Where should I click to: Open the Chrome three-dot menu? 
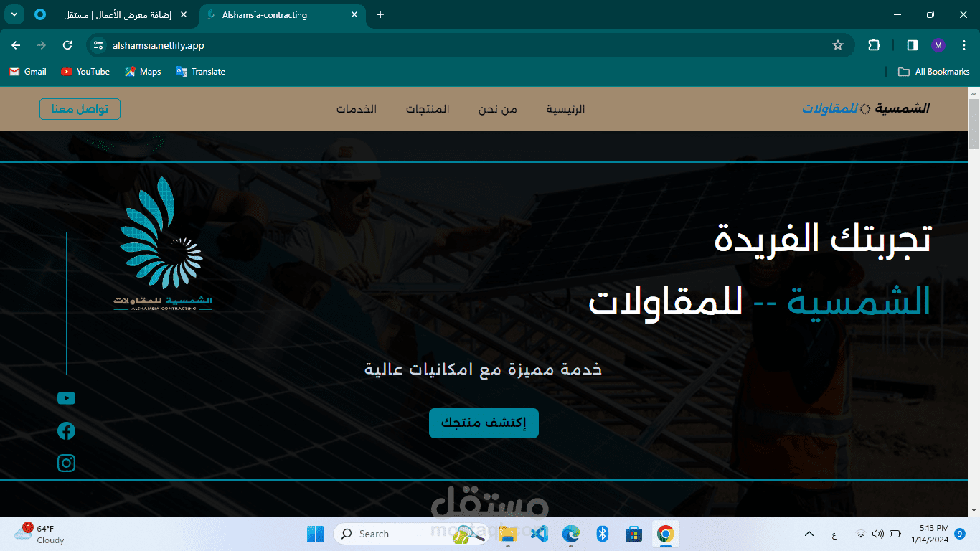[x=963, y=45]
